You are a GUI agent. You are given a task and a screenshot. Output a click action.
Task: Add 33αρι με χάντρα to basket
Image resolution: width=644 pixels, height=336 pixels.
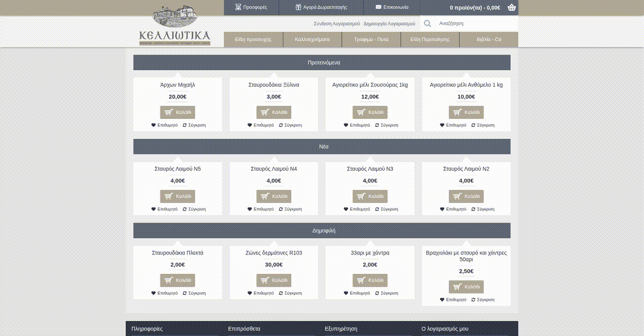point(370,281)
